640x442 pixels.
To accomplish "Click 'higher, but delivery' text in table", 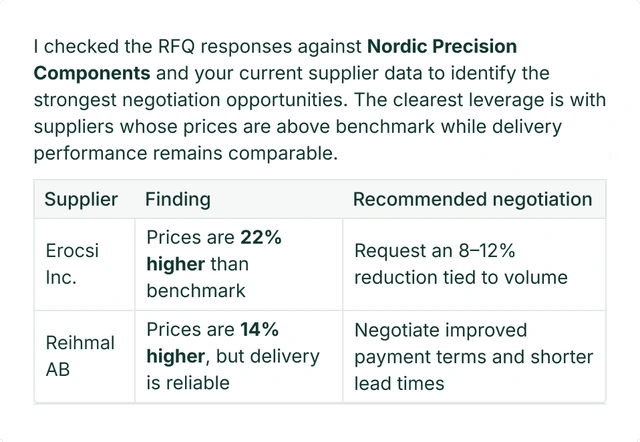I will (x=233, y=356).
